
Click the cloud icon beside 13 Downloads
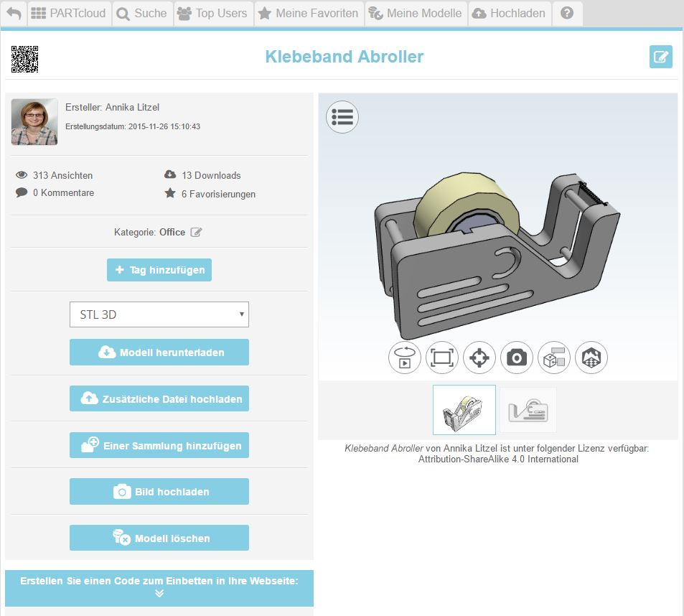[x=170, y=174]
